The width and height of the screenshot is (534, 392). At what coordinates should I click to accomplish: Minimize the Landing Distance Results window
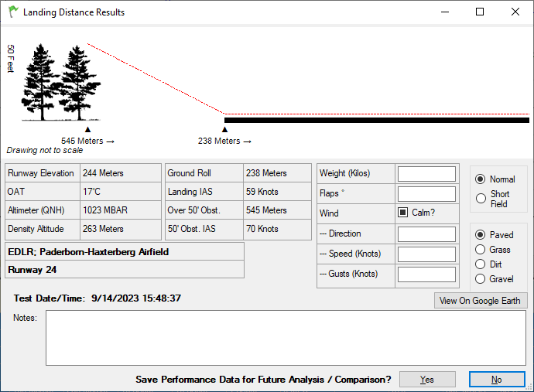click(445, 12)
